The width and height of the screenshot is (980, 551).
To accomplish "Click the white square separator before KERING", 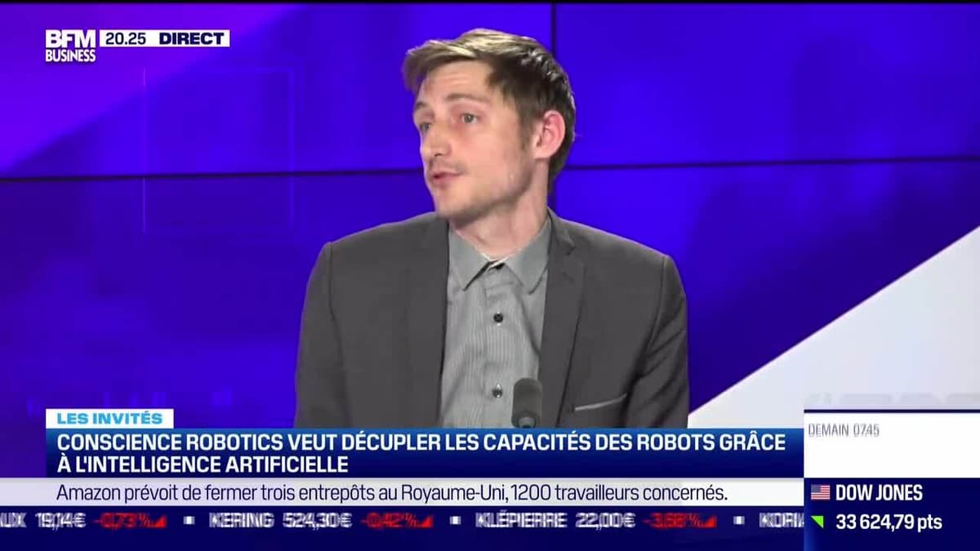I will (x=189, y=520).
